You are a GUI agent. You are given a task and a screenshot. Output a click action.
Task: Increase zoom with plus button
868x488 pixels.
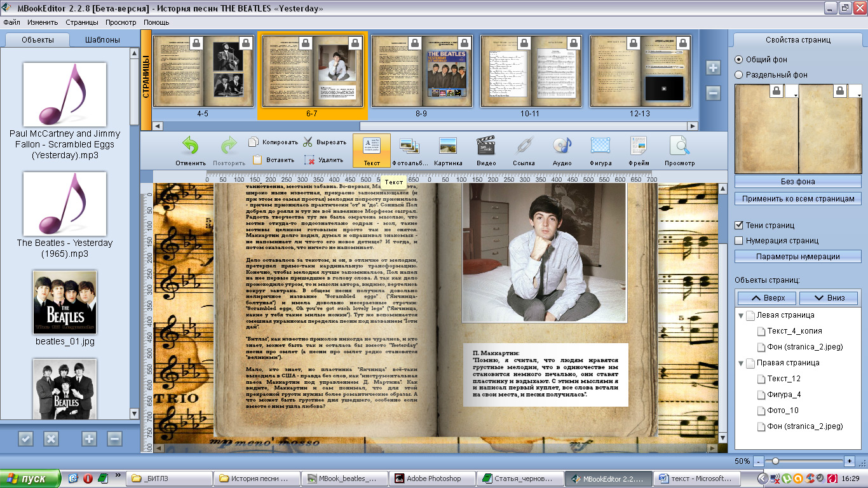pyautogui.click(x=850, y=461)
